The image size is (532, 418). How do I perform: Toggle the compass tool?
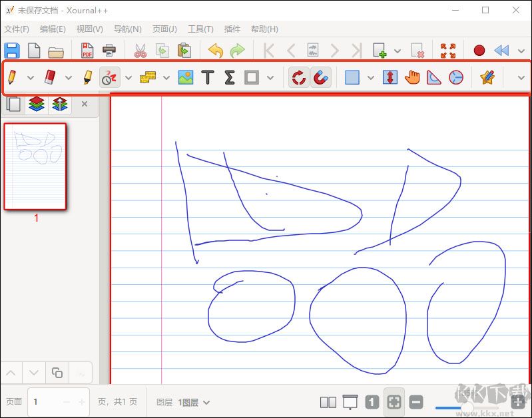coord(456,77)
